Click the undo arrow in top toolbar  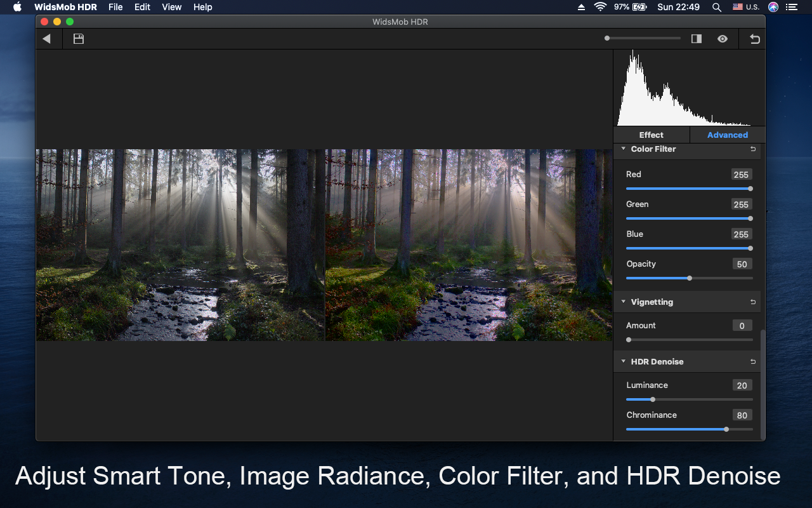coord(754,39)
